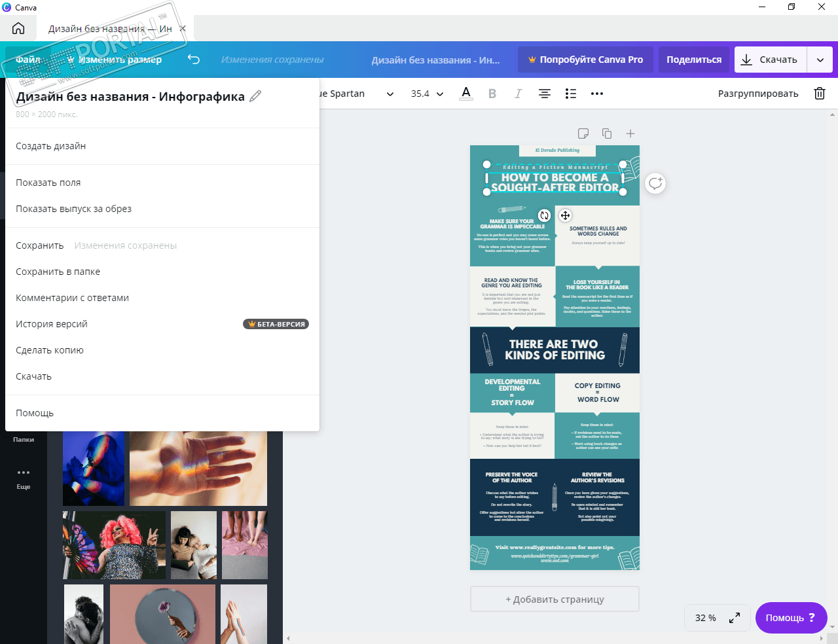Image resolution: width=838 pixels, height=644 pixels.
Task: Click the Попробуйте Canva Pro button
Action: [586, 60]
